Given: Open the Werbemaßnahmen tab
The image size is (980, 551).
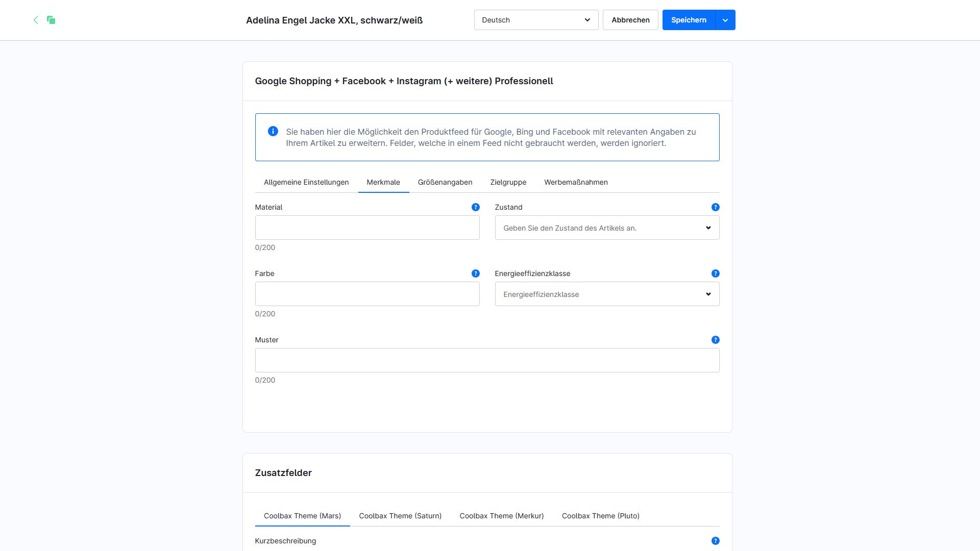Looking at the screenshot, I should pyautogui.click(x=576, y=182).
